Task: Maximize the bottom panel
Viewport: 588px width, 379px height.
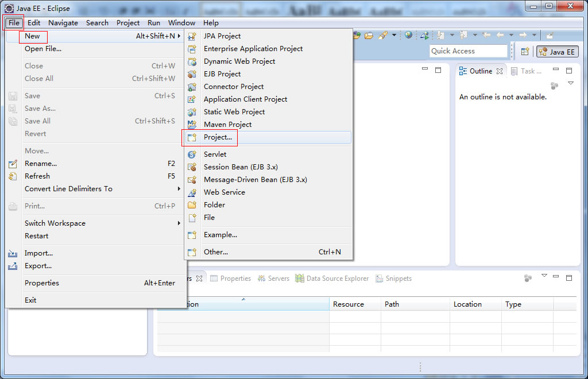Action: pos(569,278)
